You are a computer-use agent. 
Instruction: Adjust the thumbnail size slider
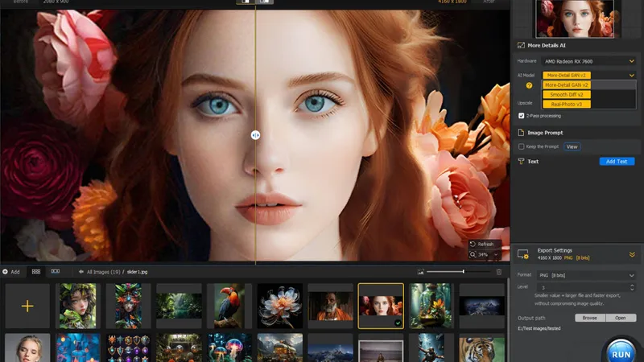(x=463, y=272)
